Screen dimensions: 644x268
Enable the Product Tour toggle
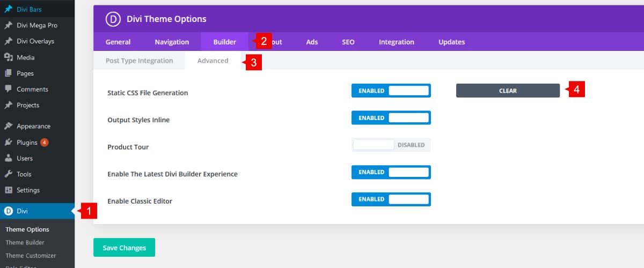coord(391,145)
